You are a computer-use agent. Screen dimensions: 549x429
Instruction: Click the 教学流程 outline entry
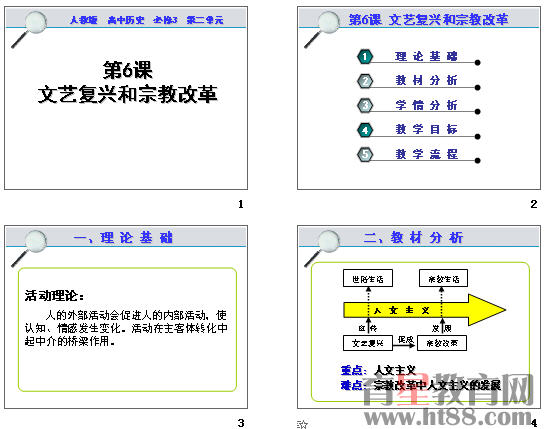pos(426,154)
